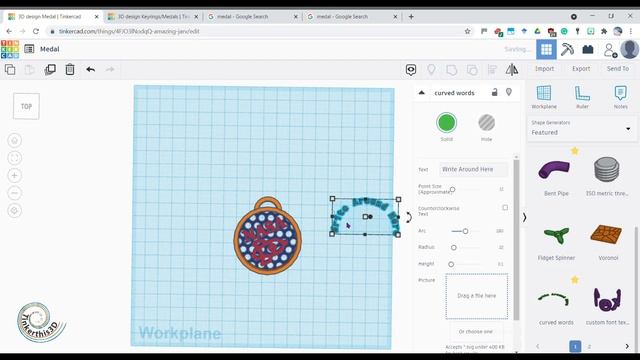Click the Mirror tool icon
The width and height of the screenshot is (640, 360).
[512, 70]
